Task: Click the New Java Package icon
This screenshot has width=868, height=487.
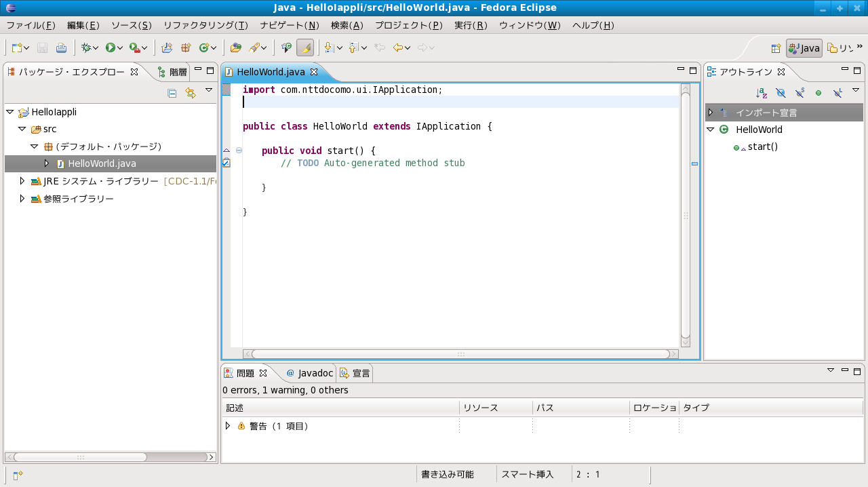Action: point(185,47)
